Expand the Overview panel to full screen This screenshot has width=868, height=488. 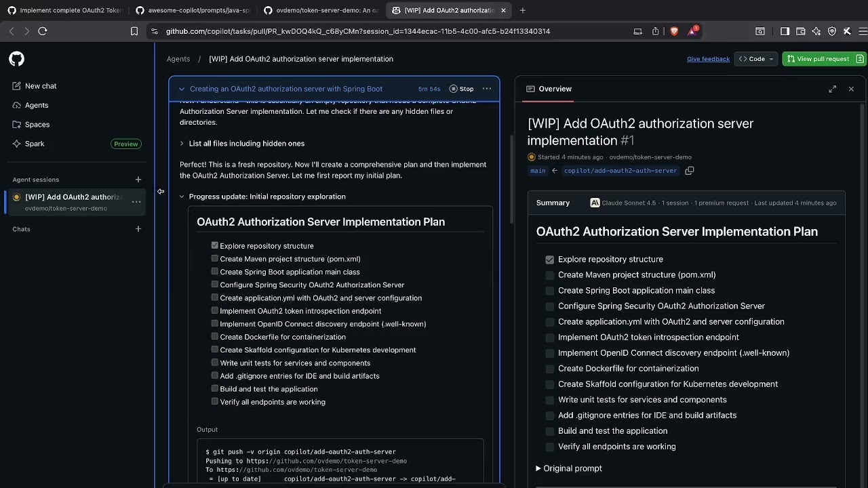tap(833, 89)
